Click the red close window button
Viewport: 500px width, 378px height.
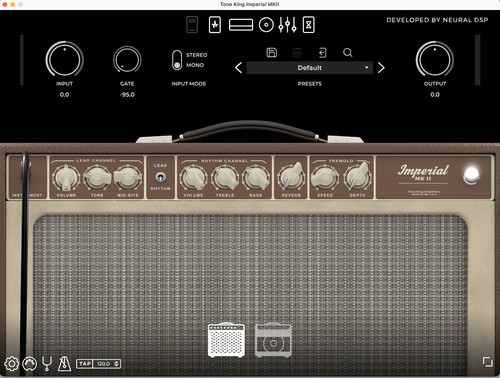(x=5, y=4)
